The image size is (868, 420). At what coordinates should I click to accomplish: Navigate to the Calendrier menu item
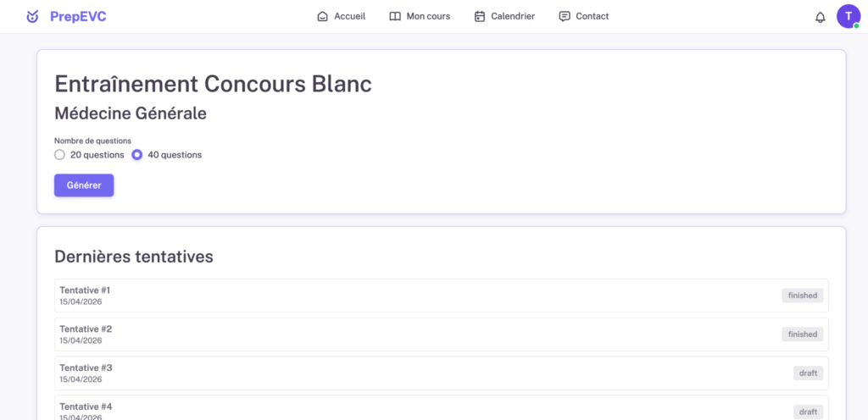[513, 16]
